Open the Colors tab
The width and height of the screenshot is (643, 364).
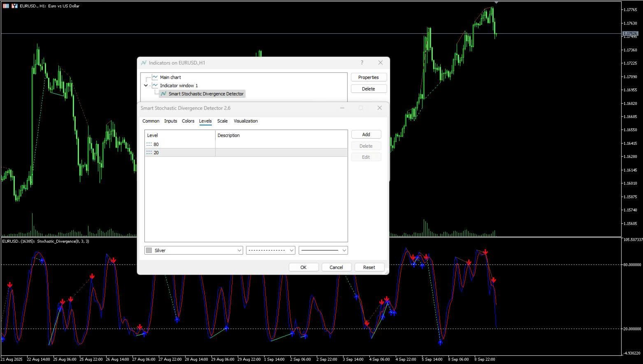(188, 121)
